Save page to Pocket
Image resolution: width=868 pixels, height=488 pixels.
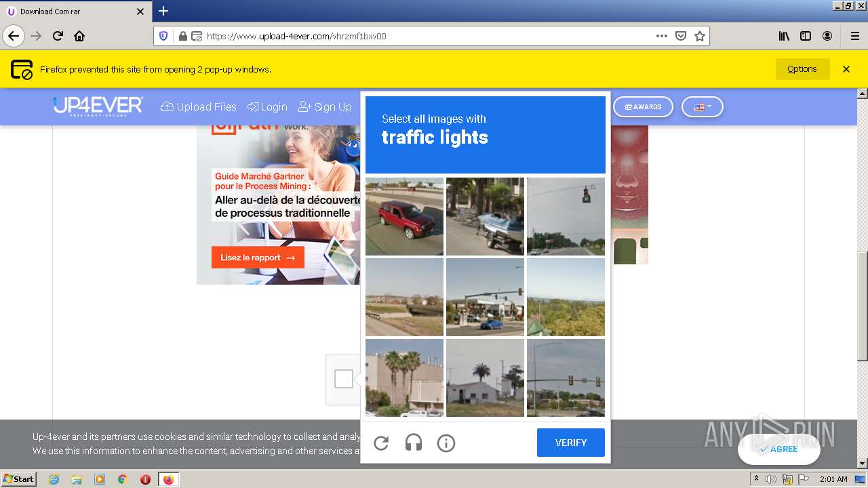pyautogui.click(x=681, y=36)
